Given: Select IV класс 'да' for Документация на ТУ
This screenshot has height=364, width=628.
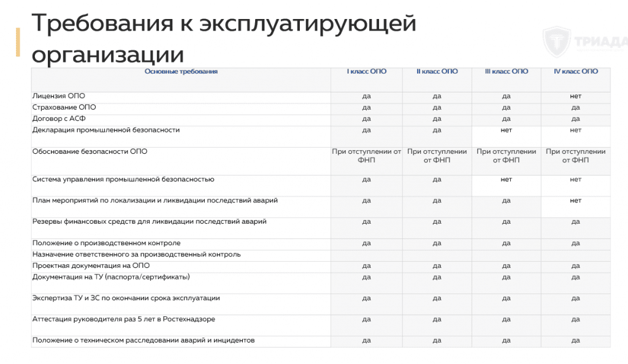Looking at the screenshot, I should point(575,277).
